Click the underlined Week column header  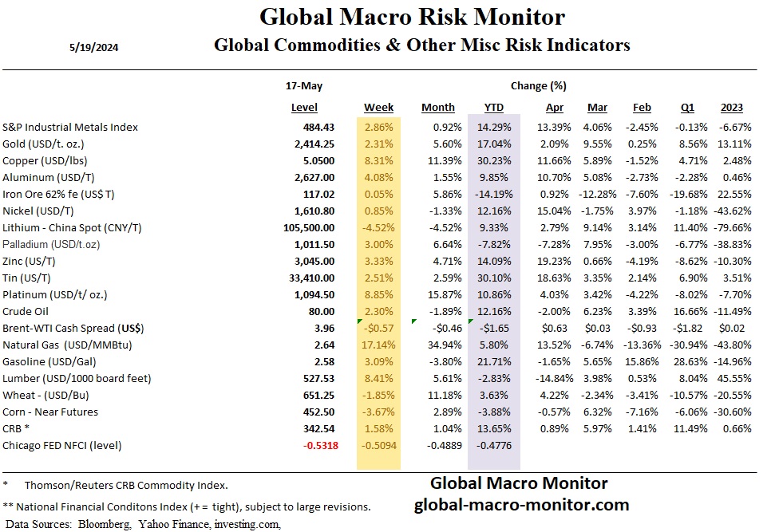point(378,108)
